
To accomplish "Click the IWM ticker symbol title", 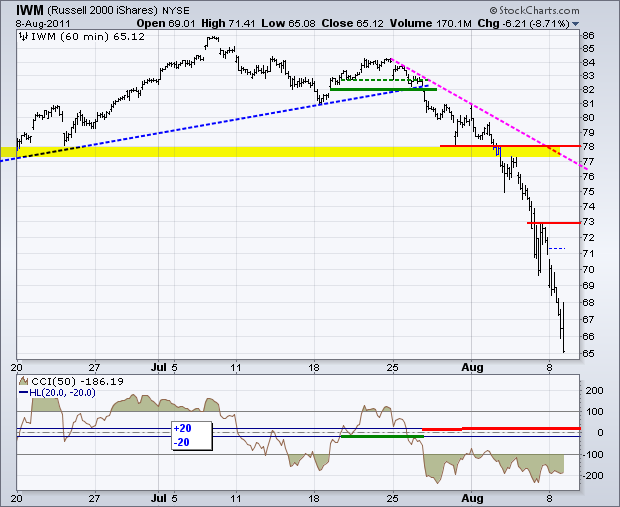I will coord(30,10).
